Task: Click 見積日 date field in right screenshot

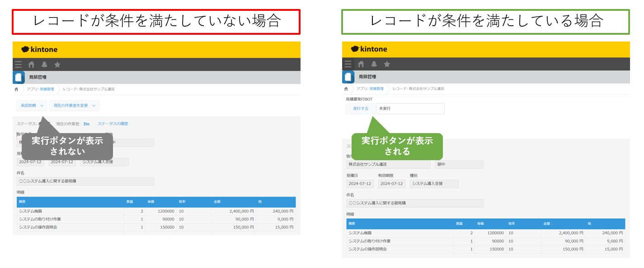Action: coord(360,184)
